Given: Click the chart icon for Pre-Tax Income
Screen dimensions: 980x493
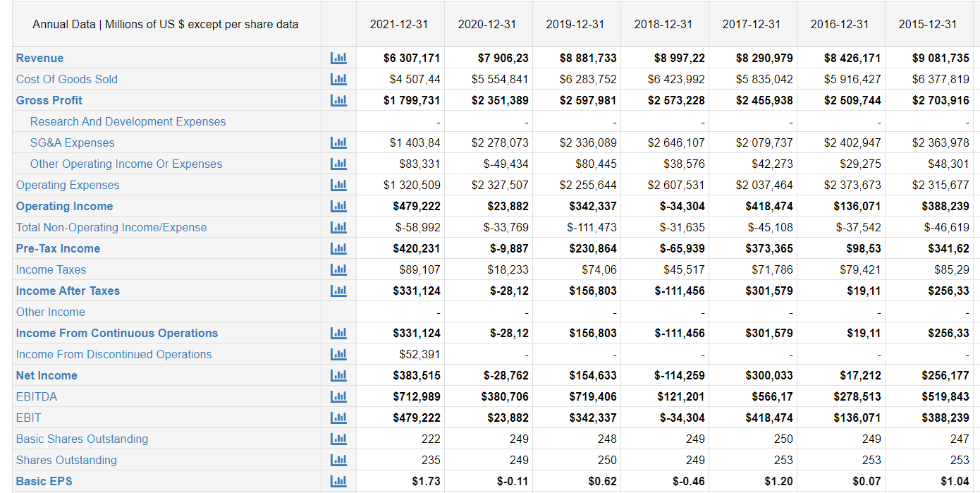Looking at the screenshot, I should 338,248.
